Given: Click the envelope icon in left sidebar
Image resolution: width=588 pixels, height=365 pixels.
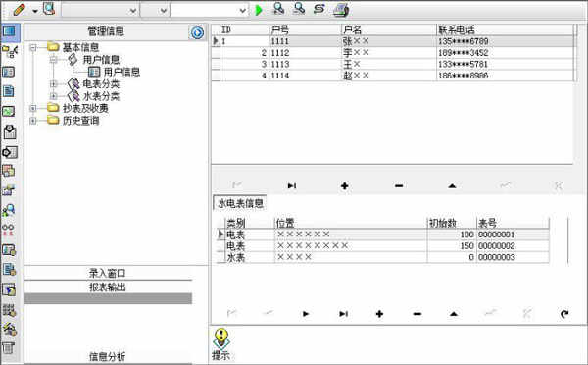Looking at the screenshot, I should coord(10,131).
